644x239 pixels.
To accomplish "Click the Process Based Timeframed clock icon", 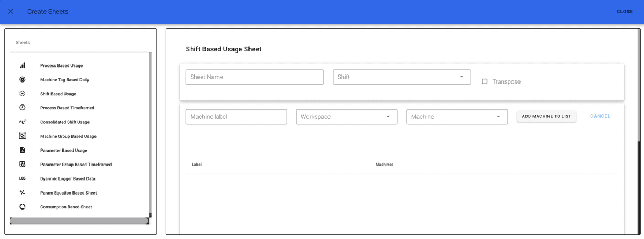I will tap(23, 108).
